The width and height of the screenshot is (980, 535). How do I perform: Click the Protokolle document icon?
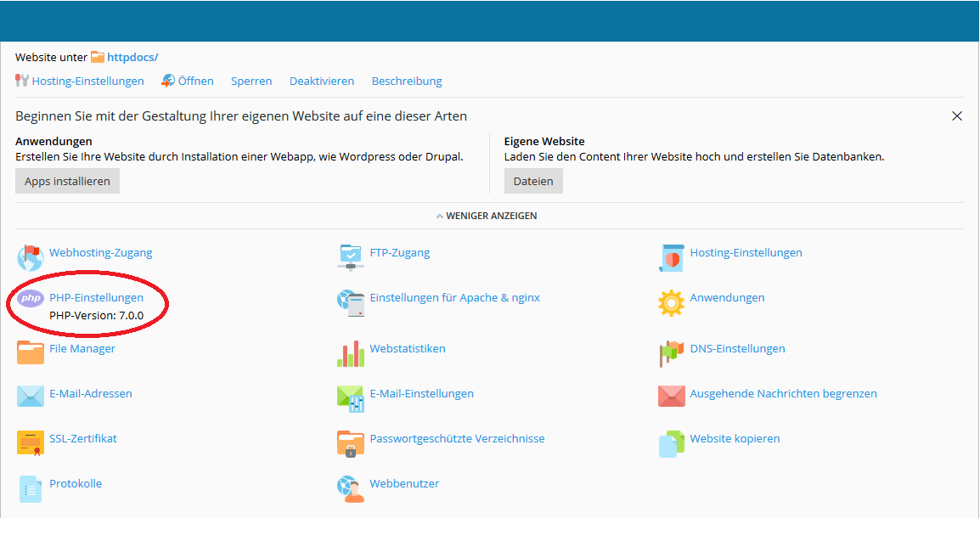tap(31, 488)
